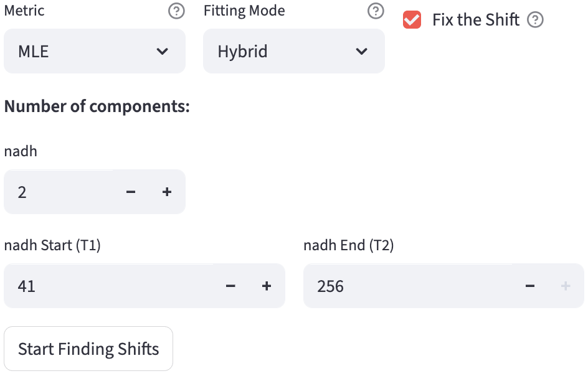Click the chevron arrow in the MLE selector
Image resolution: width=588 pixels, height=376 pixels.
[163, 51]
